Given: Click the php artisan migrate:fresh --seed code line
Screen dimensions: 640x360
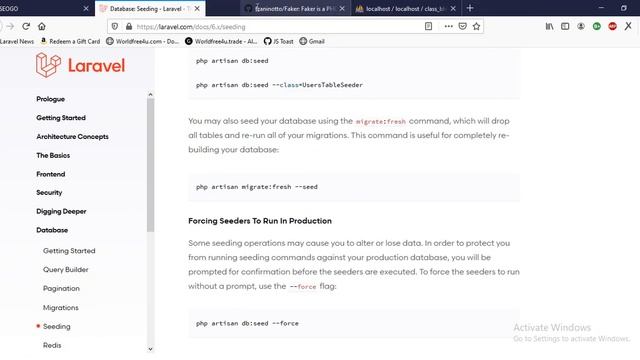Looking at the screenshot, I should (x=256, y=187).
